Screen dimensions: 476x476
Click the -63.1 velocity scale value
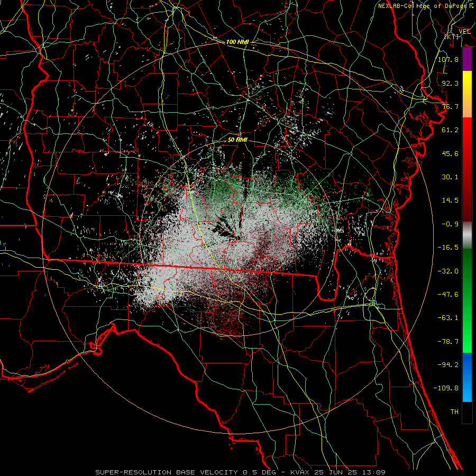click(x=448, y=318)
